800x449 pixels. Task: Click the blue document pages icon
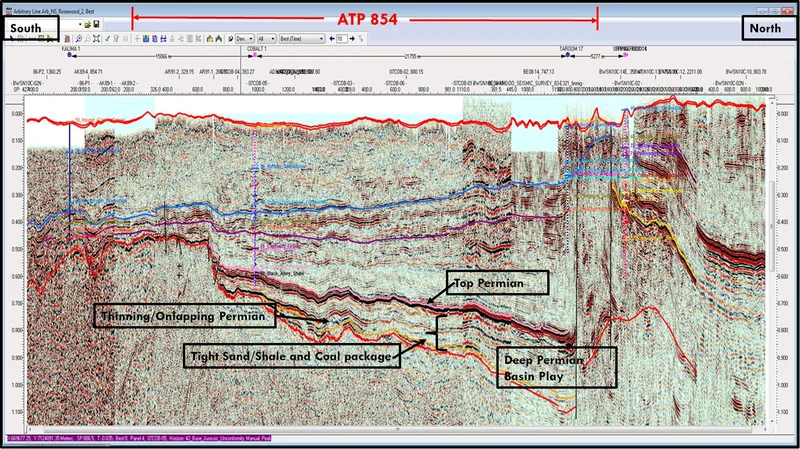tap(155, 39)
